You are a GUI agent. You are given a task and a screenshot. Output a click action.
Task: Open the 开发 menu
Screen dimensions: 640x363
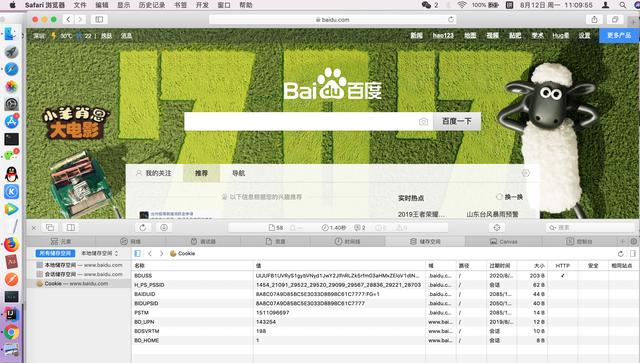202,5
